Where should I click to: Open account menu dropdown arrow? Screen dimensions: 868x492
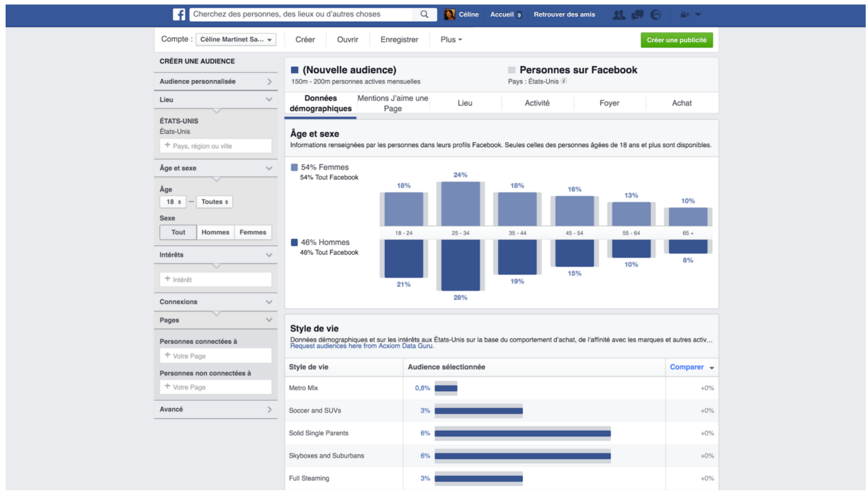tap(698, 15)
